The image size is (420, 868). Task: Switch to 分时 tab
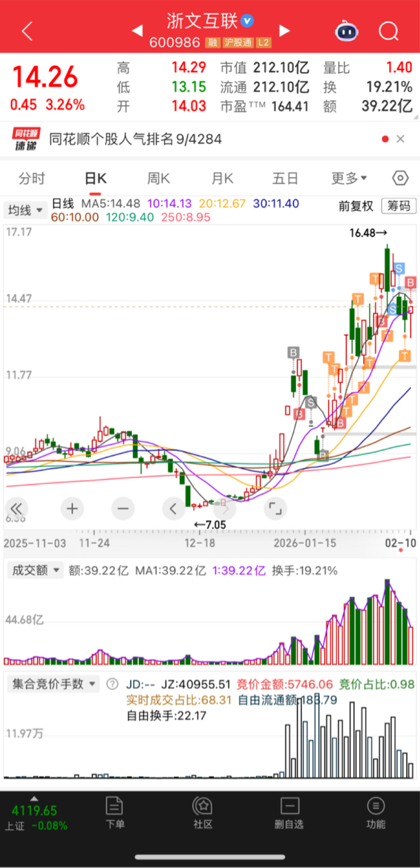tap(32, 178)
